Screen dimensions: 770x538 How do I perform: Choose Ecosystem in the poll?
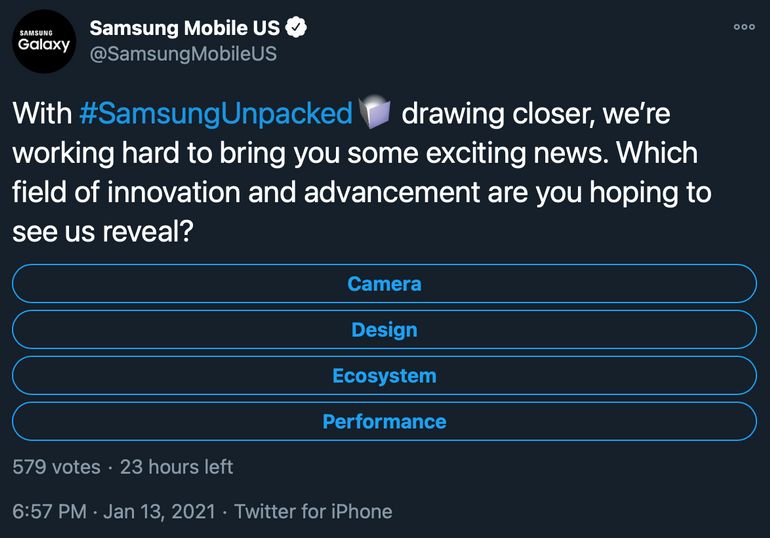[384, 376]
